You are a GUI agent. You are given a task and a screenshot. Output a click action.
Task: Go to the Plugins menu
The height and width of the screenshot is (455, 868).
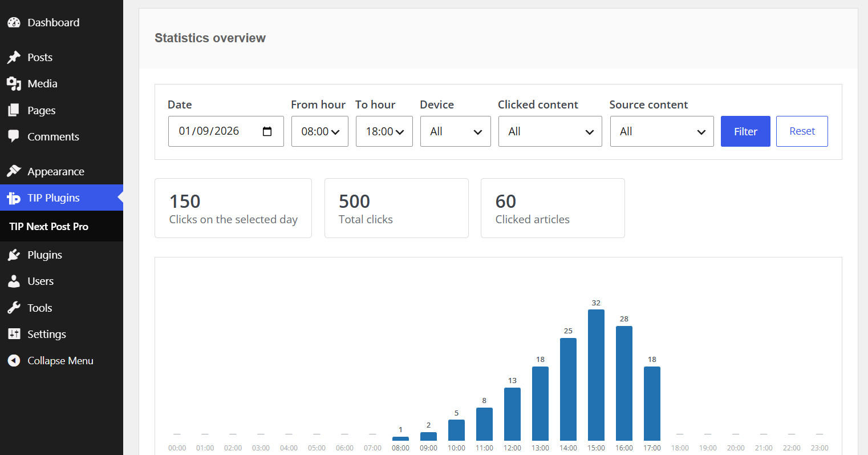tap(62, 255)
